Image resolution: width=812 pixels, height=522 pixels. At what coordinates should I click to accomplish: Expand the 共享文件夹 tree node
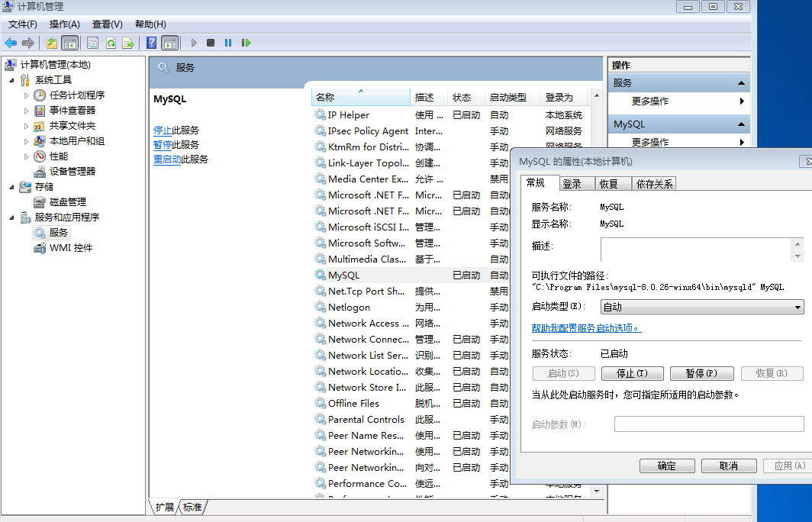click(x=26, y=126)
